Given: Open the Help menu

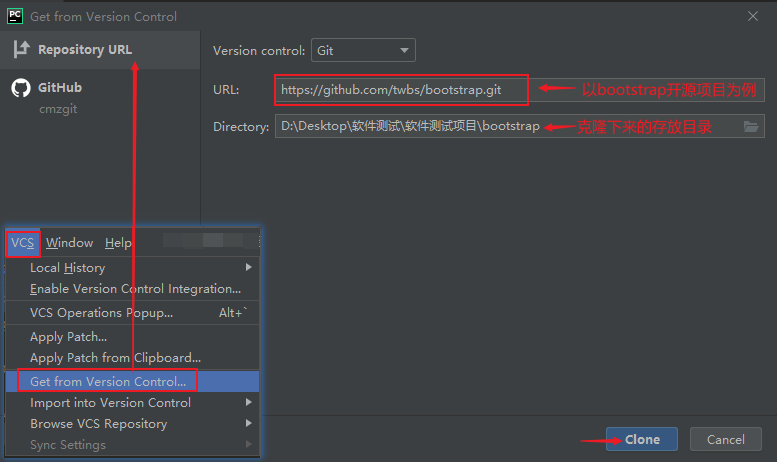Looking at the screenshot, I should [118, 243].
